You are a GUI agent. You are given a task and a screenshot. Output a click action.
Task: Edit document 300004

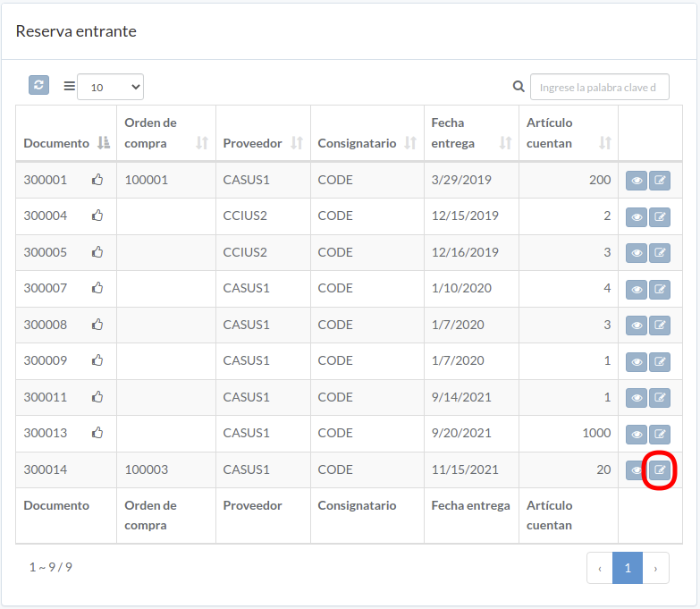(660, 217)
